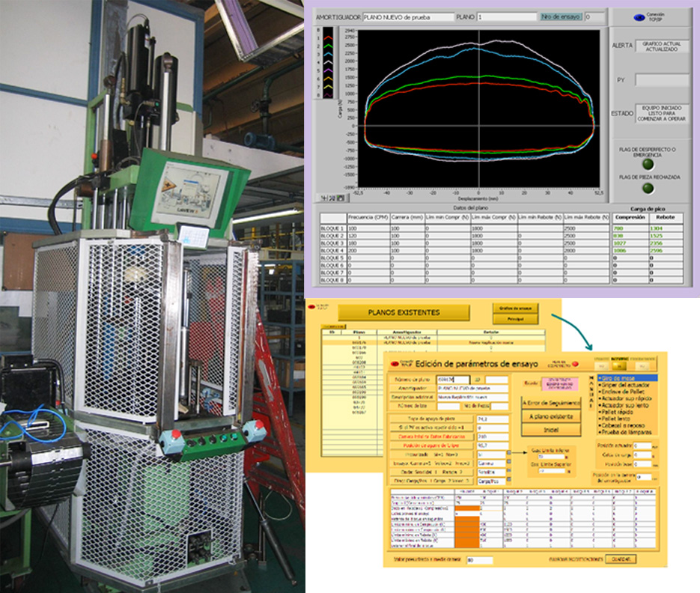Click the Iniciel button
700x593 pixels.
pyautogui.click(x=551, y=430)
